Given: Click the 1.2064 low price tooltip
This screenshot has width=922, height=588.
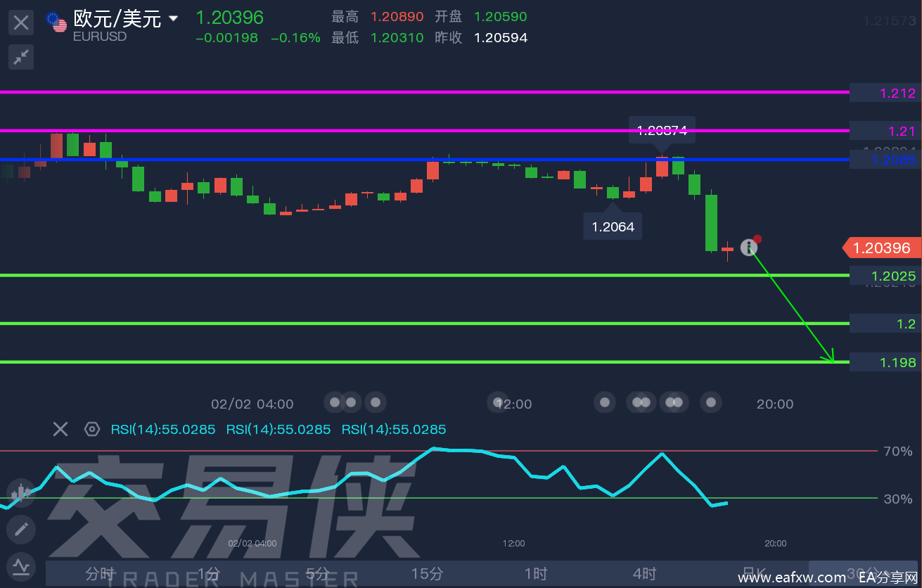Looking at the screenshot, I should pos(613,226).
